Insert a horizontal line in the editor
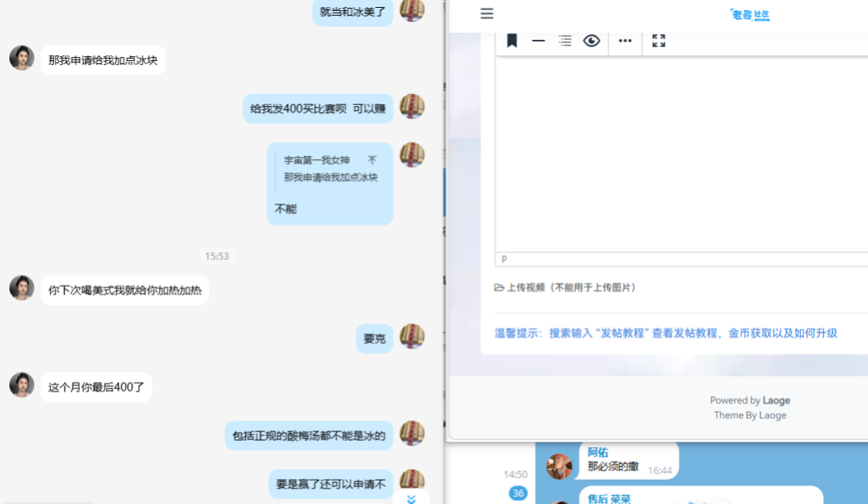Image resolution: width=868 pixels, height=504 pixels. (539, 41)
